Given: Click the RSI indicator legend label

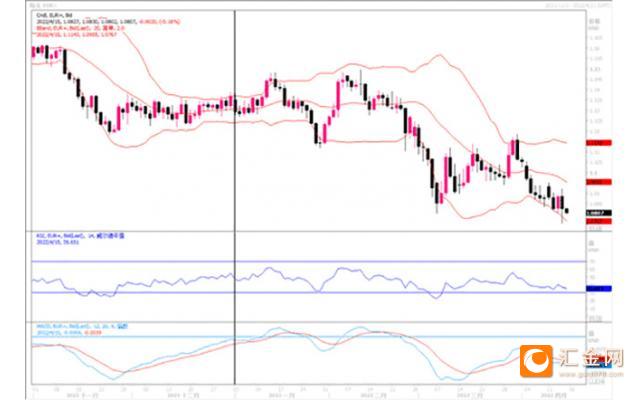Looking at the screenshot, I should 80,236.
